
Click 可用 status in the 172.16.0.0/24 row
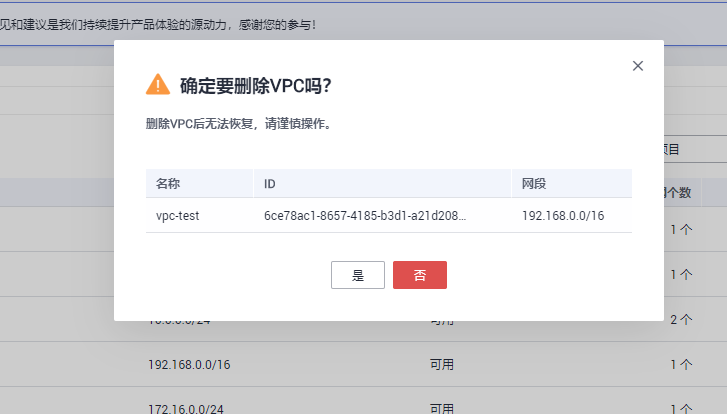pyautogui.click(x=441, y=409)
